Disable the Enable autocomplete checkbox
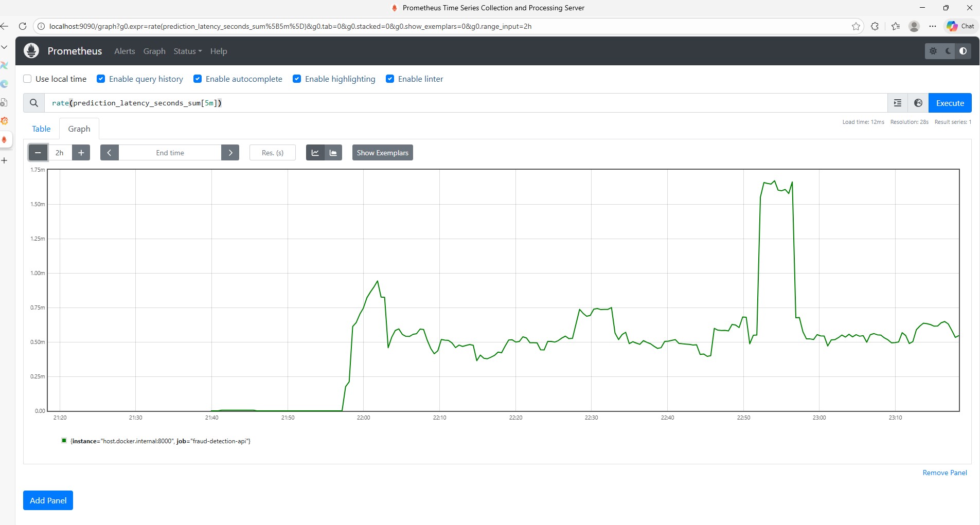Screen dimensions: 980x525 [197, 79]
